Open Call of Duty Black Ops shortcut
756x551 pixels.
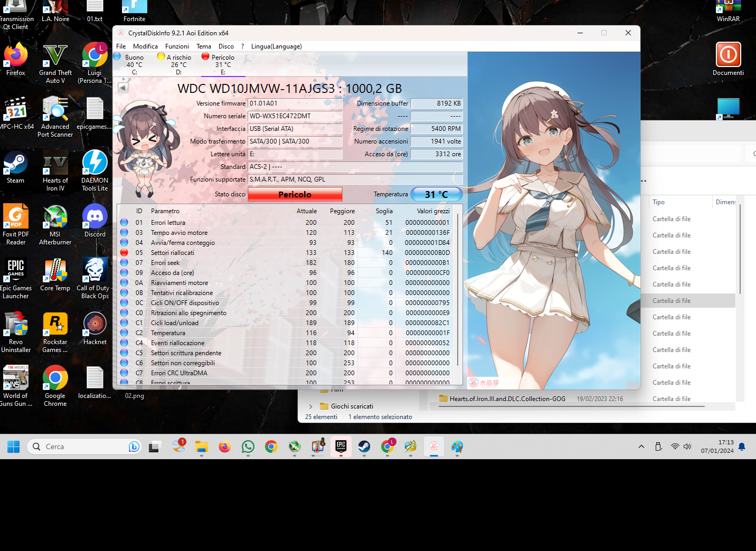click(95, 279)
